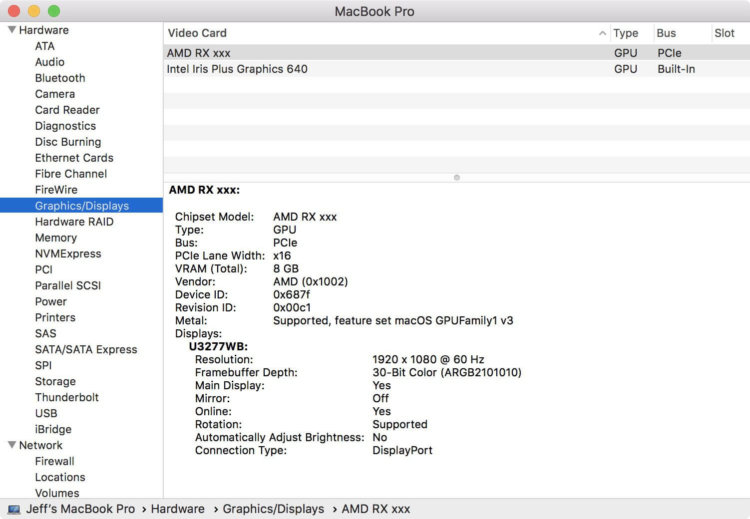Select iBridge in the sidebar
The width and height of the screenshot is (750, 519).
53,429
